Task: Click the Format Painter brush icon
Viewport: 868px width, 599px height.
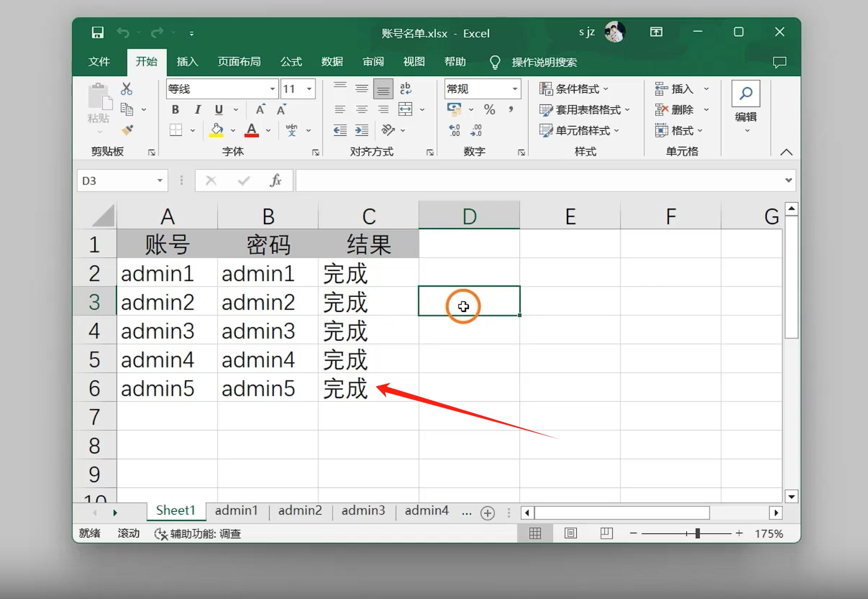Action: (x=128, y=130)
